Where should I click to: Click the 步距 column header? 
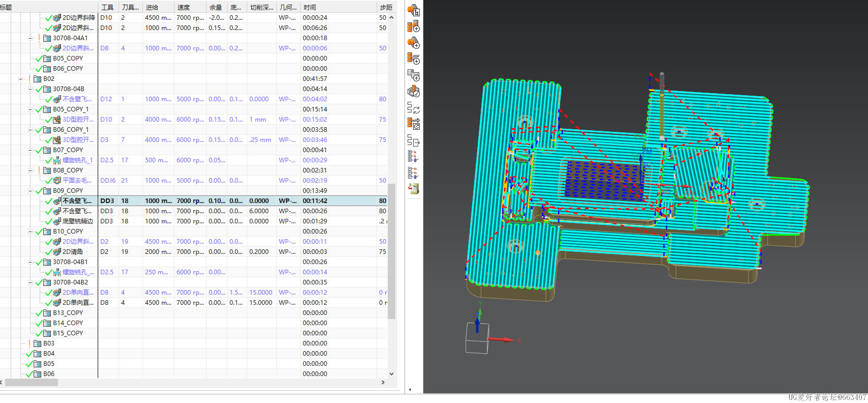(x=386, y=7)
